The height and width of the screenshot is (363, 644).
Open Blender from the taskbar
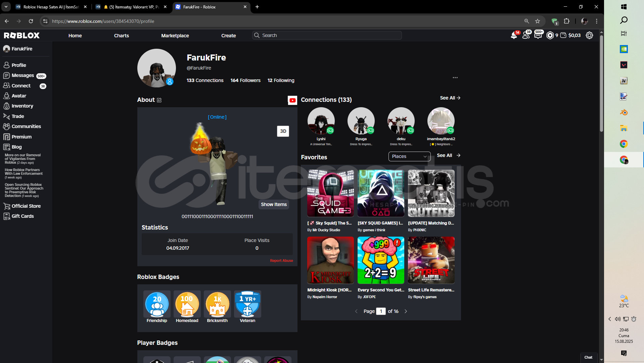[624, 112]
